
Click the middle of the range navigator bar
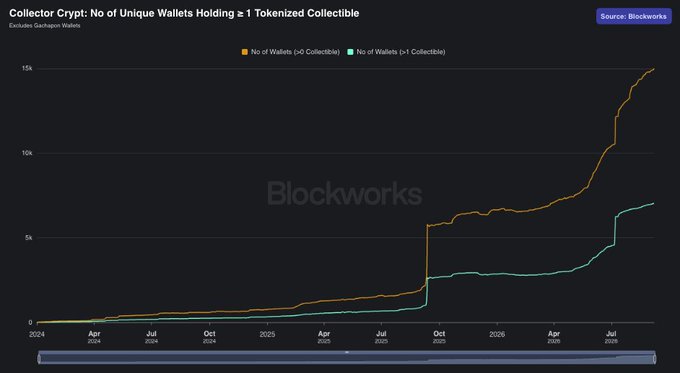click(x=347, y=357)
